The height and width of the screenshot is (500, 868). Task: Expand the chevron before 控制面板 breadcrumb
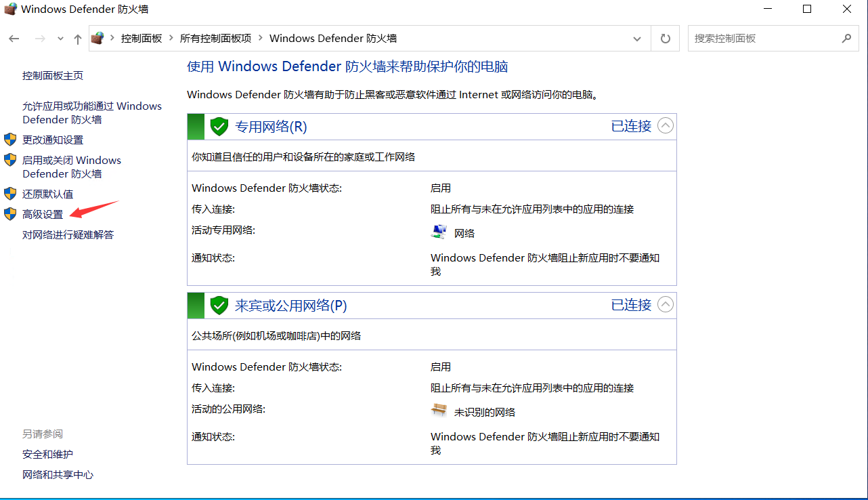pos(112,39)
